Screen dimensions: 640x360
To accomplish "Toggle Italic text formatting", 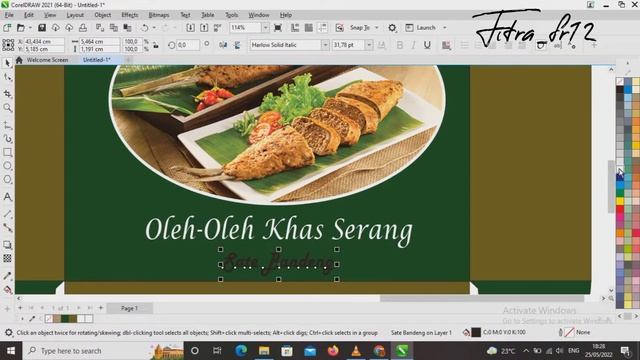I will coord(413,45).
